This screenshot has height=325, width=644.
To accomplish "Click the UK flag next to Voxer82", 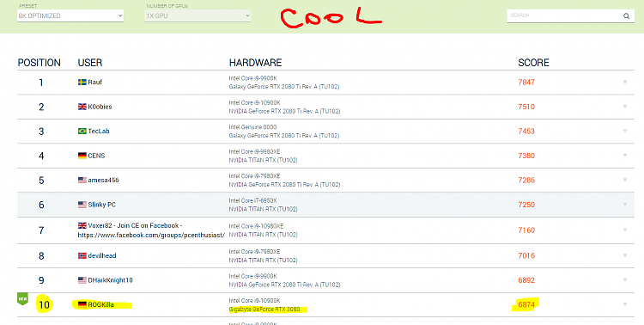I will (82, 225).
